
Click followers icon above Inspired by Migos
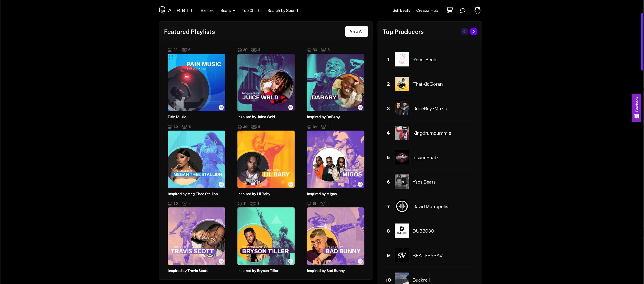pyautogui.click(x=323, y=127)
